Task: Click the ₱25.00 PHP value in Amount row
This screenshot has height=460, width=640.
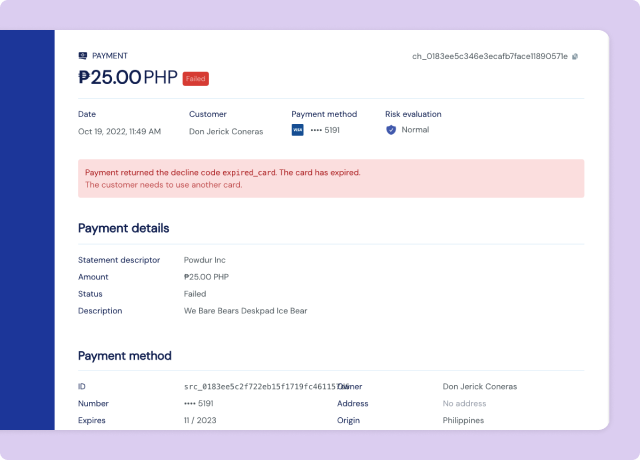Action: click(206, 277)
